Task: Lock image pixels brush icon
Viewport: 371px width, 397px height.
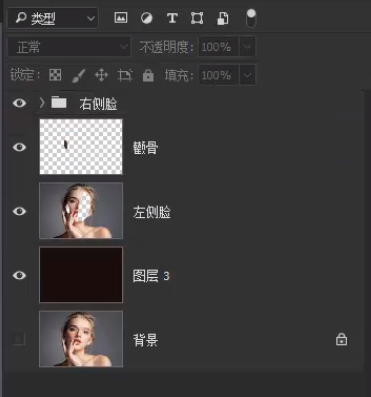Action: [78, 76]
